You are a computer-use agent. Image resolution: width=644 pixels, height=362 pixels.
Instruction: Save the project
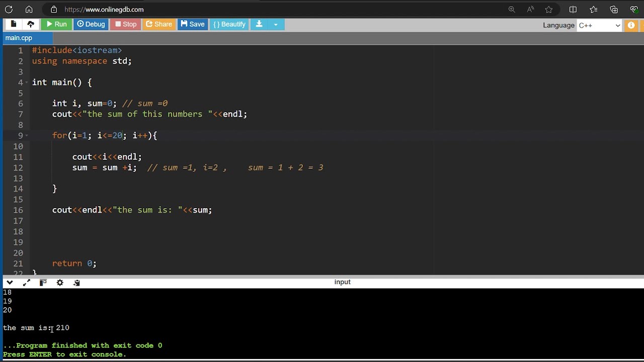[193, 24]
